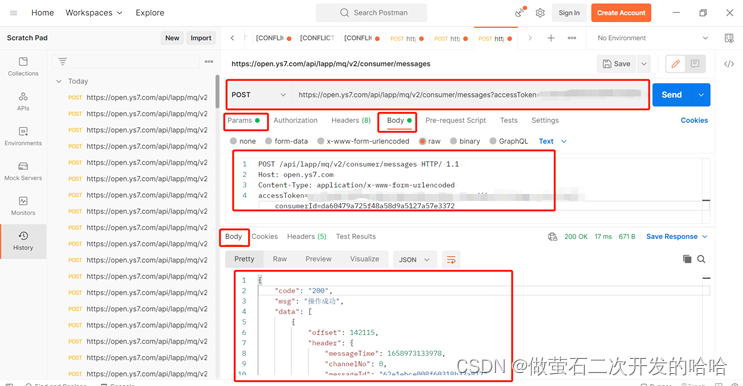Open the hamburger menu icon
Viewport: 743px width, 386px height.
click(x=13, y=13)
